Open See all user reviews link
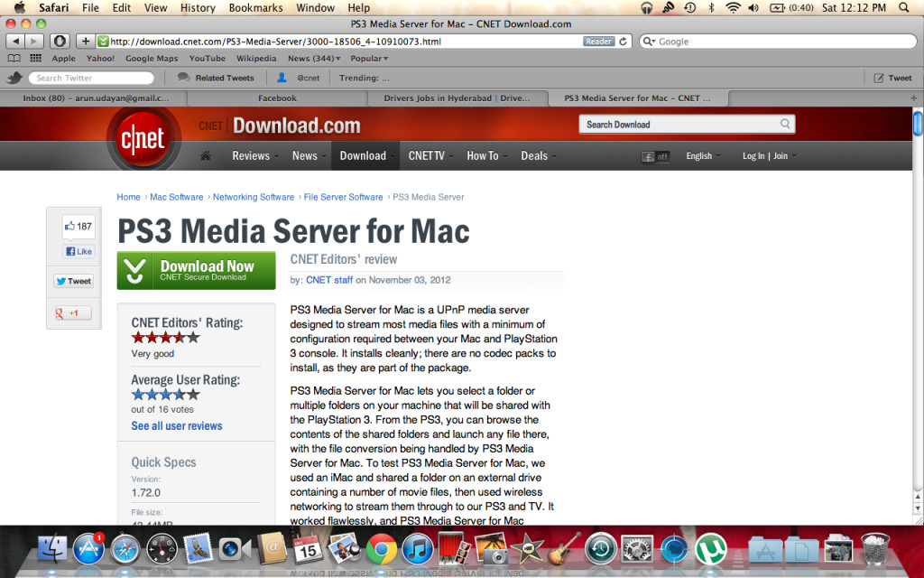The height and width of the screenshot is (578, 924). tap(177, 426)
